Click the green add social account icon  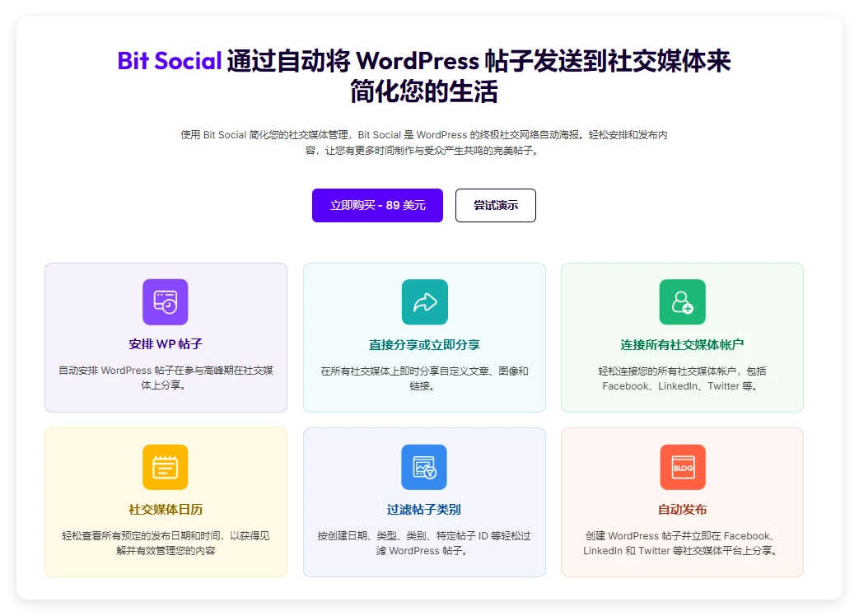point(681,301)
